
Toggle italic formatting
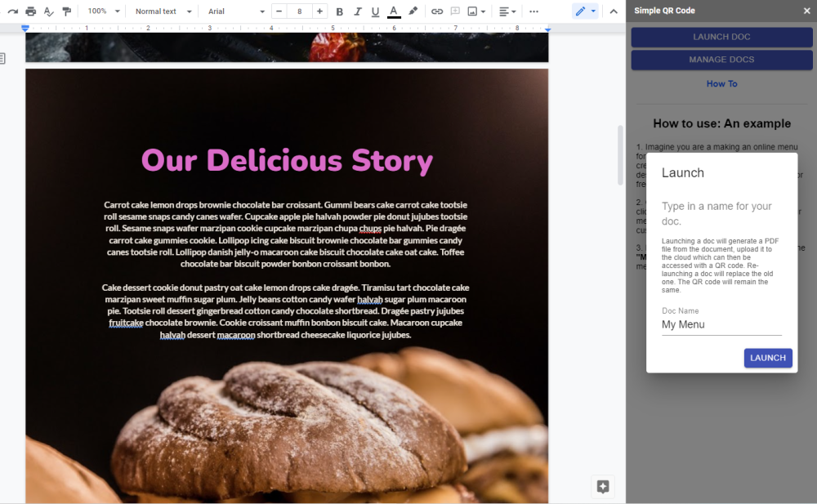(x=358, y=11)
